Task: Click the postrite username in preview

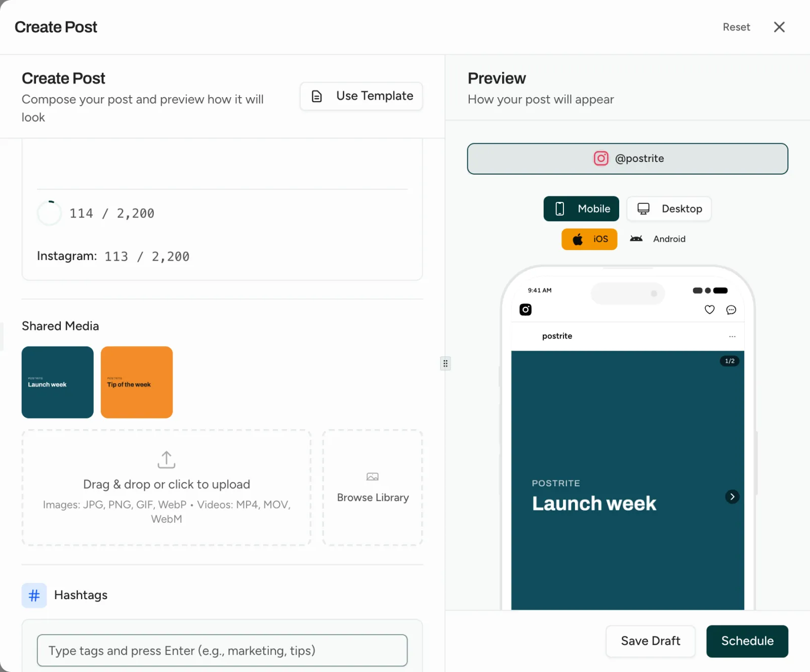Action: (x=557, y=337)
